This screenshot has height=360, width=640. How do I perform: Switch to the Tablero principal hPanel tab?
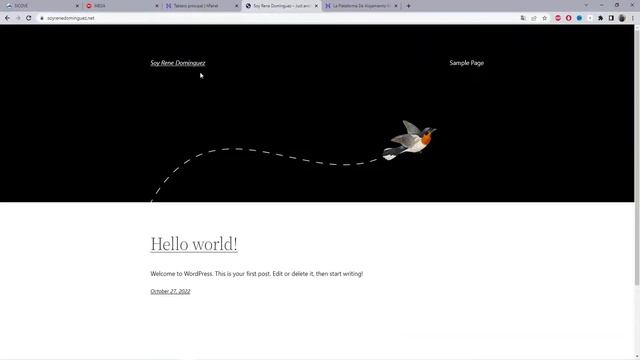click(201, 6)
